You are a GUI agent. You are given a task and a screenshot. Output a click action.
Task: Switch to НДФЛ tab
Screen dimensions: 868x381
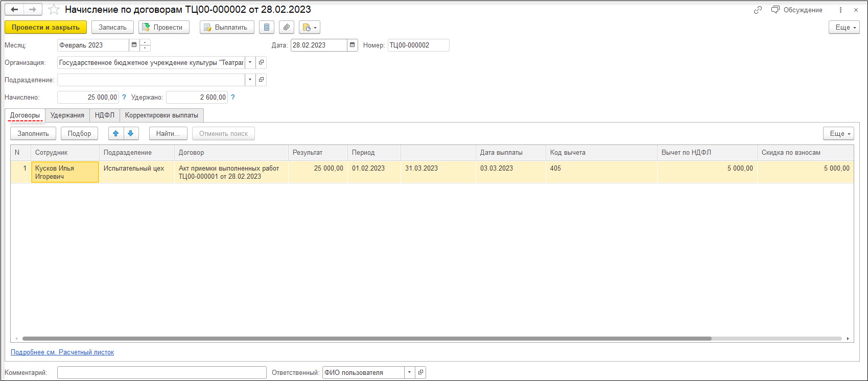click(105, 115)
